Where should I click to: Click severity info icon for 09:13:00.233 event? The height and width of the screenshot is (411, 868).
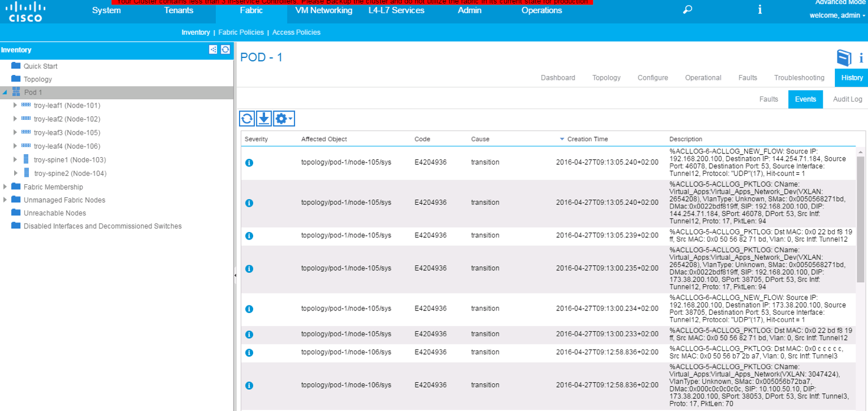point(249,334)
